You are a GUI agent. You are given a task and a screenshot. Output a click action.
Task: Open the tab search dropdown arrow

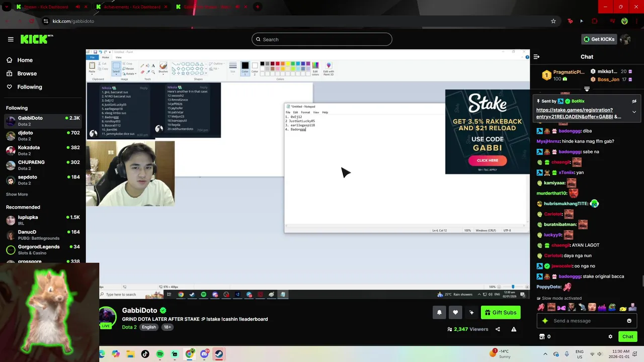(x=6, y=7)
